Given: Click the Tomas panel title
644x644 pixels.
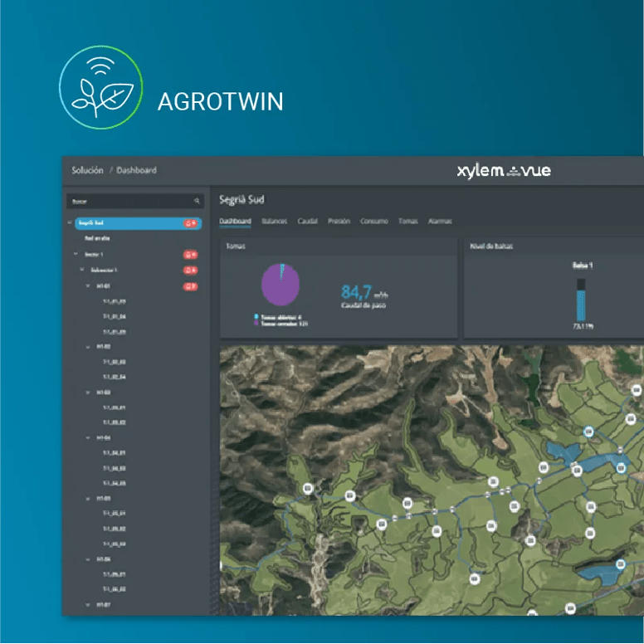Looking at the screenshot, I should click(x=236, y=246).
